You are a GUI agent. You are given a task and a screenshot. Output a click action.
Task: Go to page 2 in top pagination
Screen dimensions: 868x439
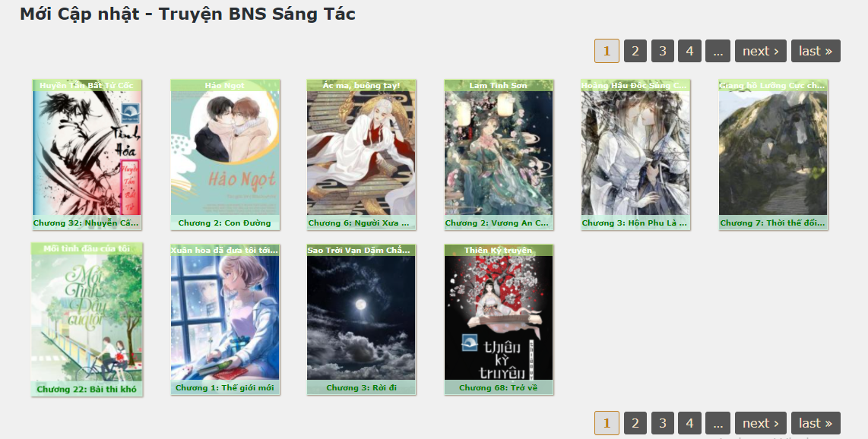click(635, 51)
